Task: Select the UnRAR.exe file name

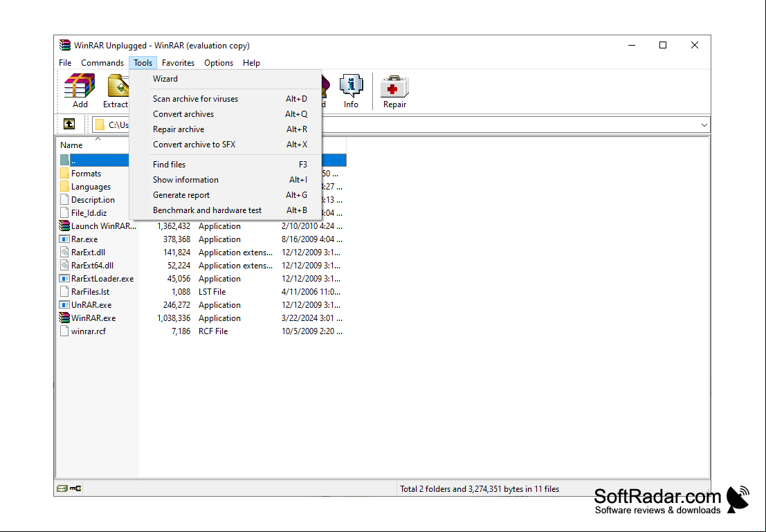Action: click(x=91, y=305)
